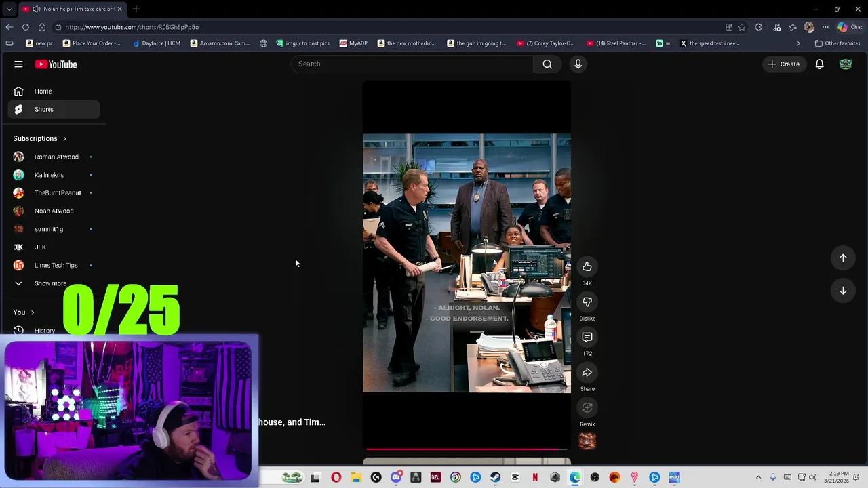
Task: Go to next Short with down arrow
Action: point(843,290)
